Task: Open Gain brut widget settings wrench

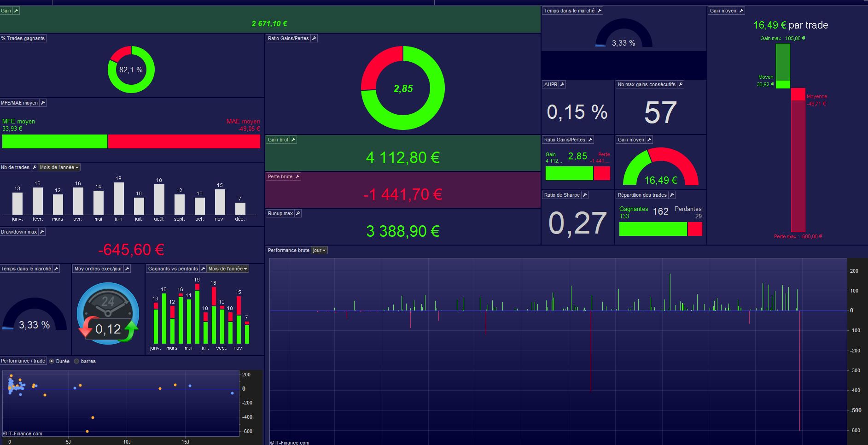Action: 293,140
